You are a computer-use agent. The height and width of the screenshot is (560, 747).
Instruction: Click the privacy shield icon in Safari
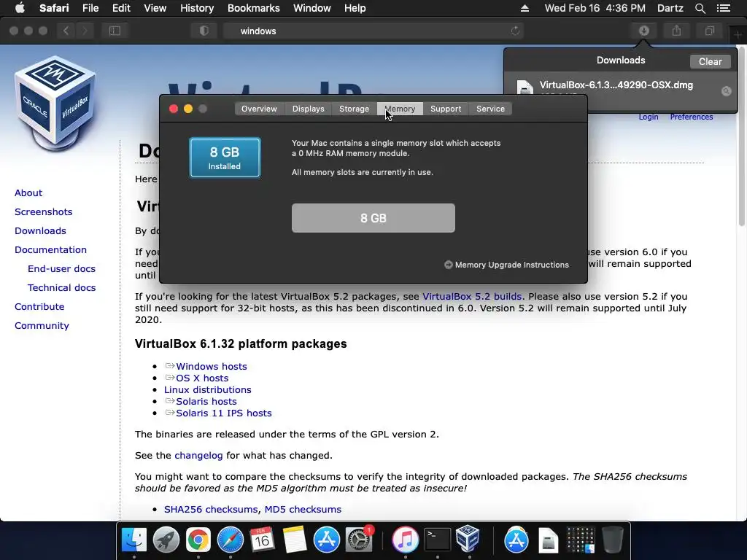tap(204, 31)
